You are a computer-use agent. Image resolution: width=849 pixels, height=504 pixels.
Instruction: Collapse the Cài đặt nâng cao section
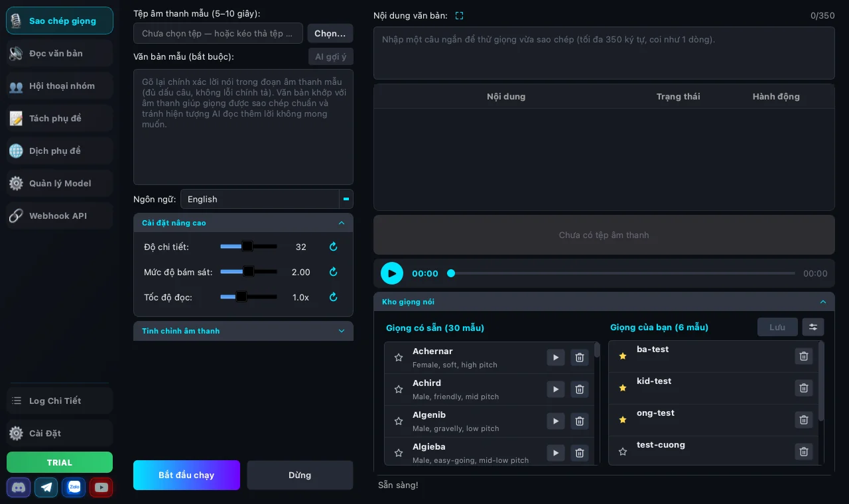[243, 223]
